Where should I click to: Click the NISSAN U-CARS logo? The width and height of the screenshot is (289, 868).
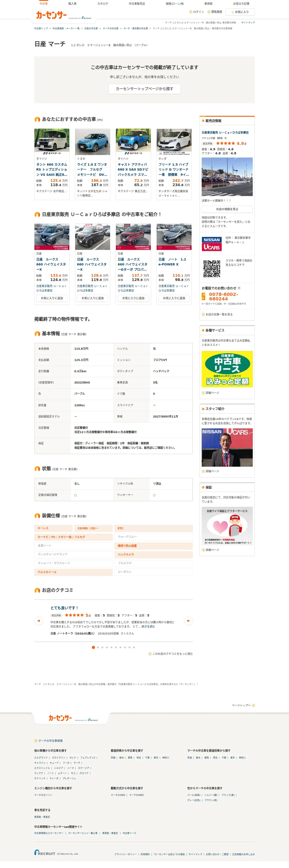coord(212,244)
